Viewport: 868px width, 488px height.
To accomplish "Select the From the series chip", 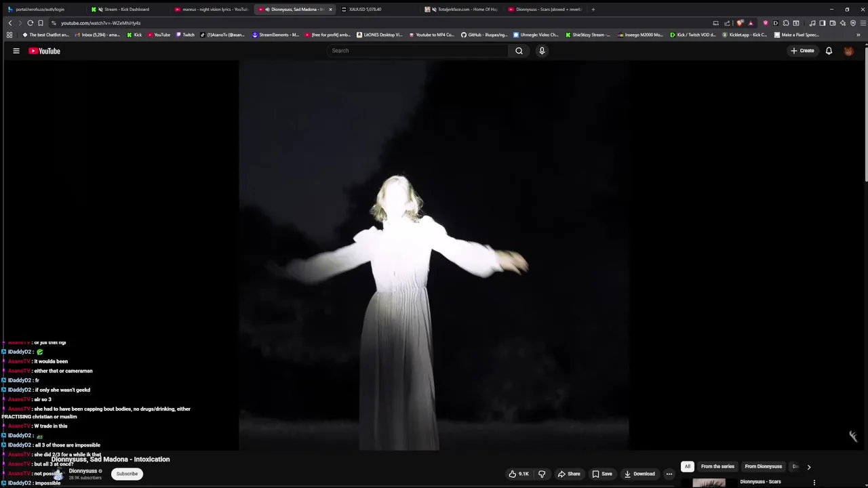I will 717,466.
